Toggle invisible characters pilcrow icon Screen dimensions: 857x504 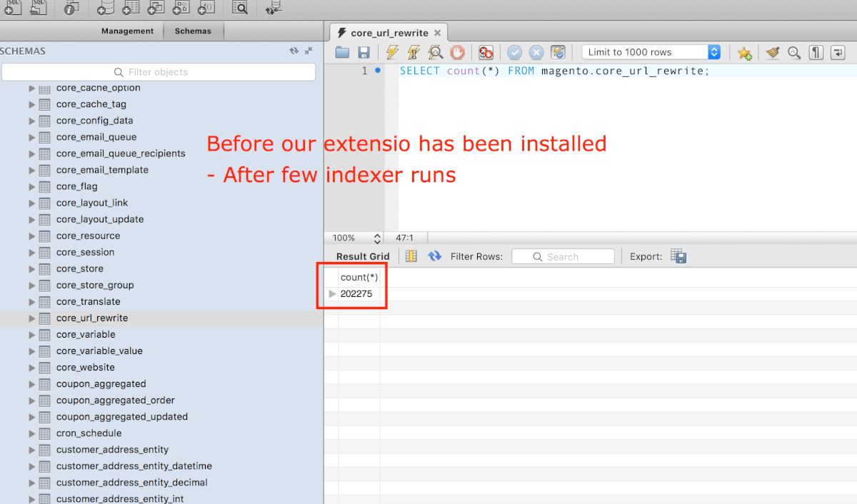point(816,52)
